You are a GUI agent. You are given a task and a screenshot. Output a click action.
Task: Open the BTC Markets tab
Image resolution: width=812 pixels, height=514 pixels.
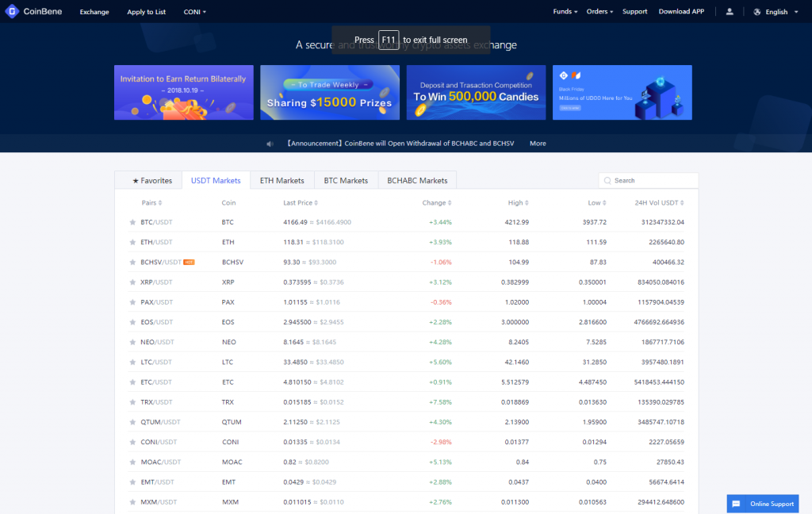(x=346, y=181)
